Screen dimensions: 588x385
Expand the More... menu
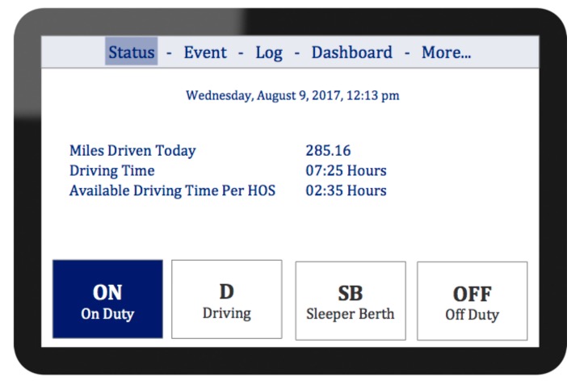(446, 52)
